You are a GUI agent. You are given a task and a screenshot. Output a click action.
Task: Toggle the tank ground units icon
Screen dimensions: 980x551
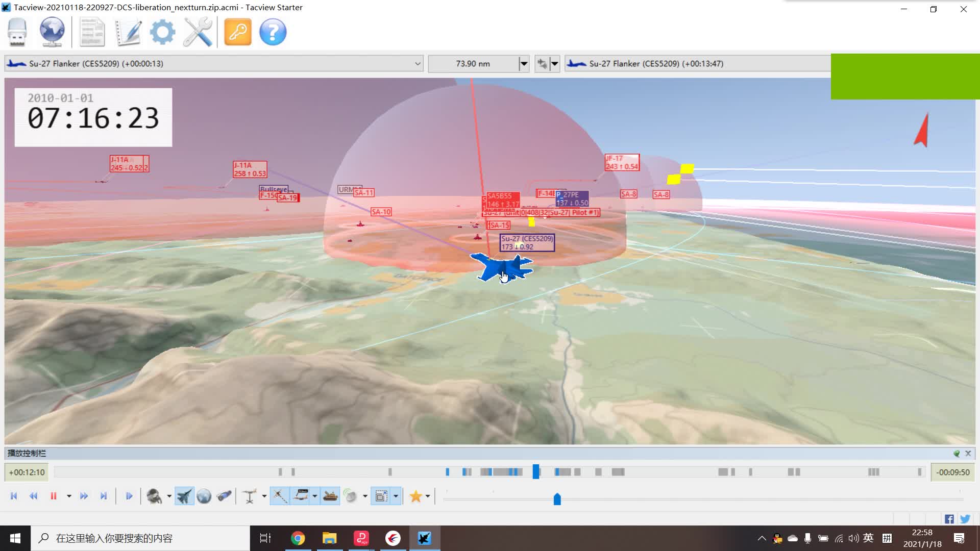pos(330,496)
